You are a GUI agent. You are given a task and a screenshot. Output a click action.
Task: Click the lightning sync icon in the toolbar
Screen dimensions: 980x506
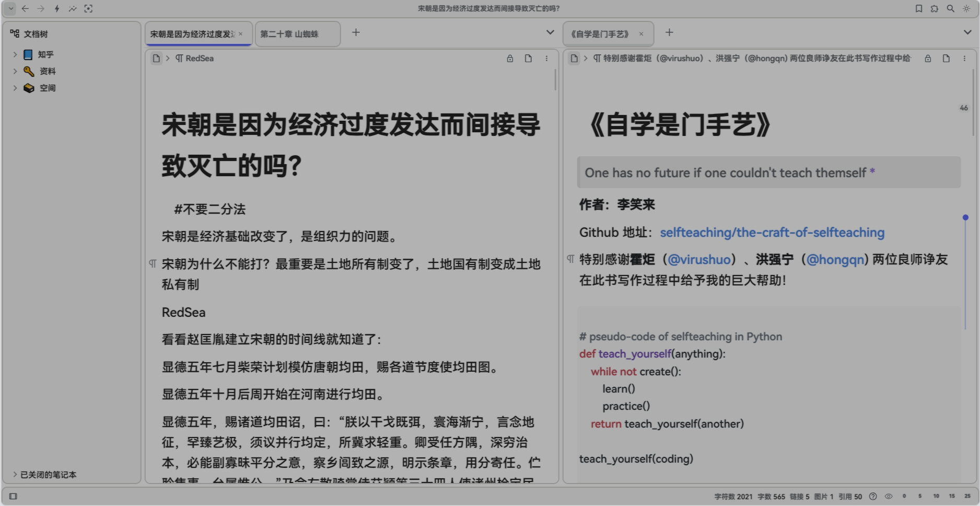57,8
